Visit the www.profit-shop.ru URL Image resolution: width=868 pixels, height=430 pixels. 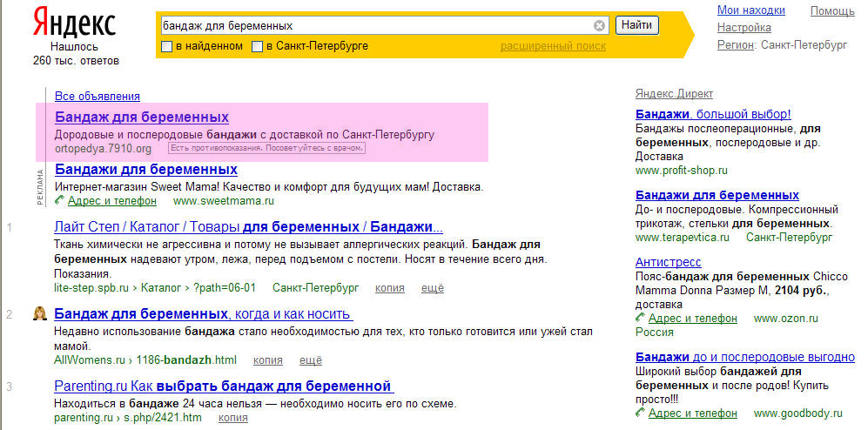(682, 171)
